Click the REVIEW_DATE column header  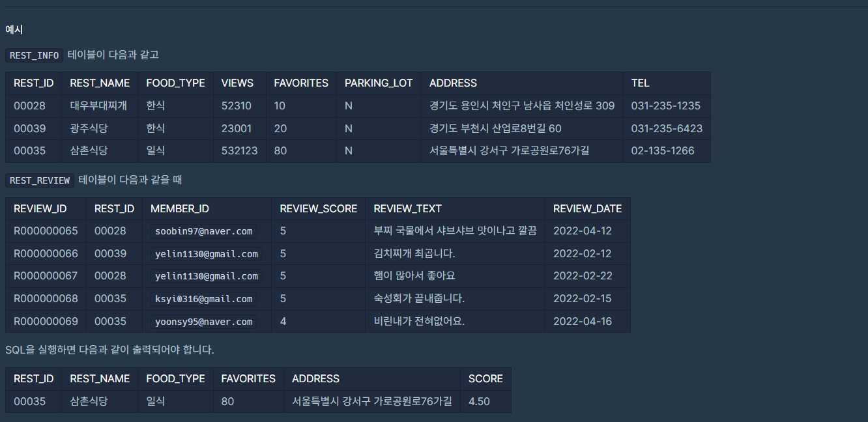(x=587, y=209)
